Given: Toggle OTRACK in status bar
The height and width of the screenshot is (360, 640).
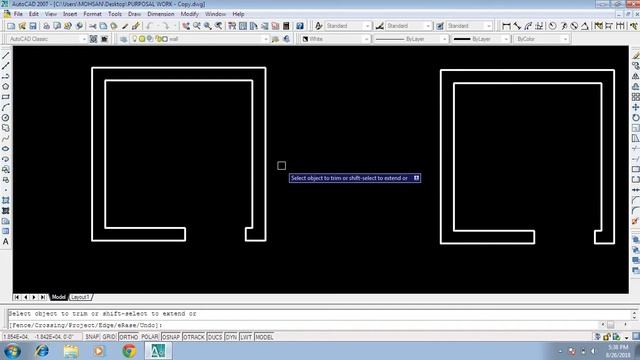Looking at the screenshot, I should (194, 337).
